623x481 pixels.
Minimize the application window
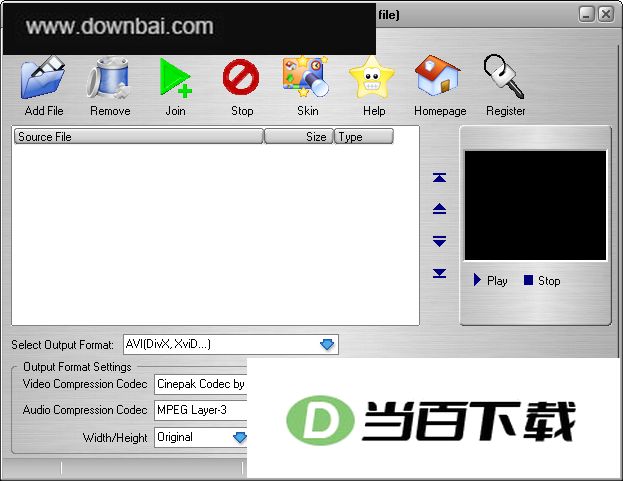[x=586, y=15]
